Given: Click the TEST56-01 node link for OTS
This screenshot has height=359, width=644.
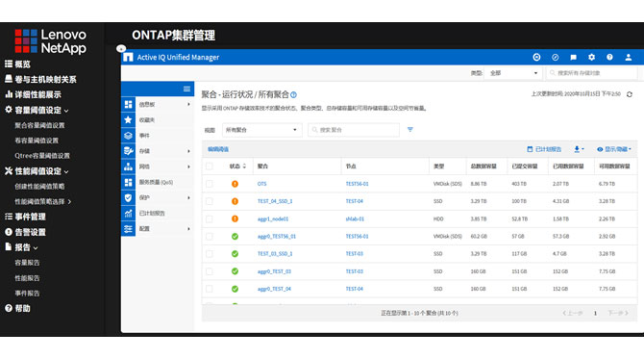Looking at the screenshot, I should (357, 184).
